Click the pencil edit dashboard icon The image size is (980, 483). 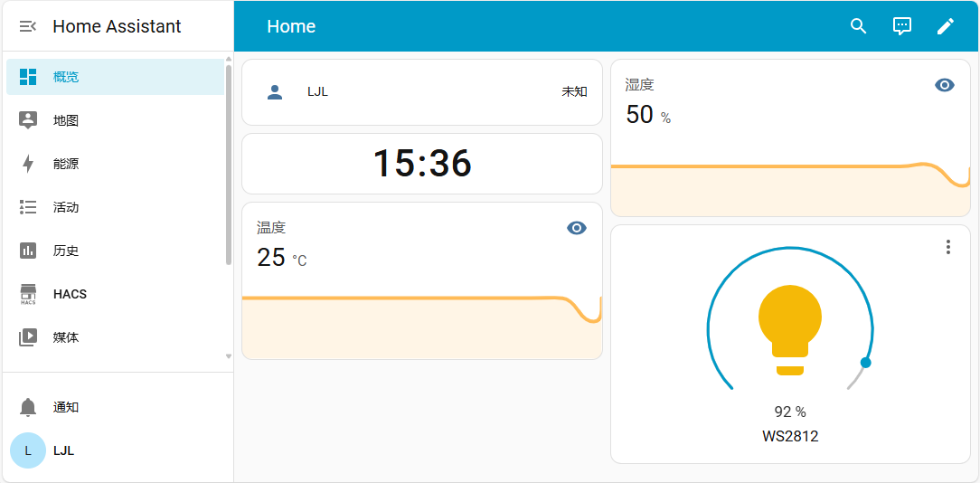946,26
